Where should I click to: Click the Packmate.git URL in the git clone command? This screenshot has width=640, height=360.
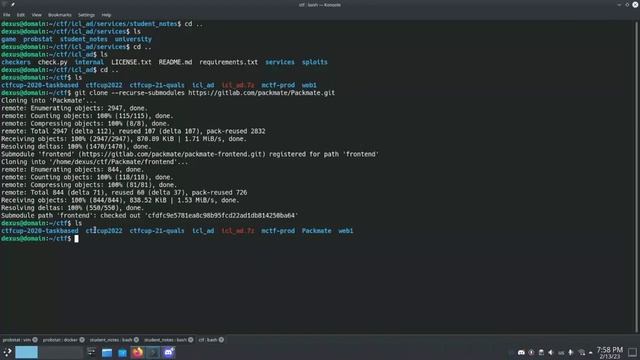[261, 93]
